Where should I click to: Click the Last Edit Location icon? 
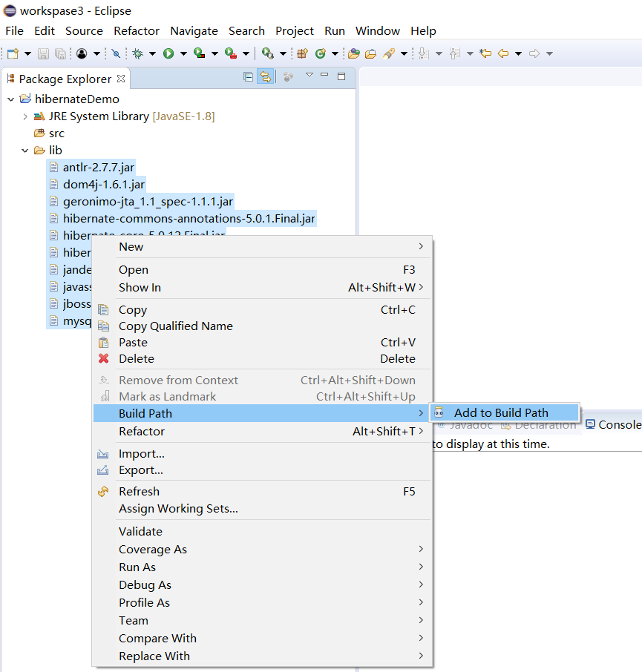[485, 53]
